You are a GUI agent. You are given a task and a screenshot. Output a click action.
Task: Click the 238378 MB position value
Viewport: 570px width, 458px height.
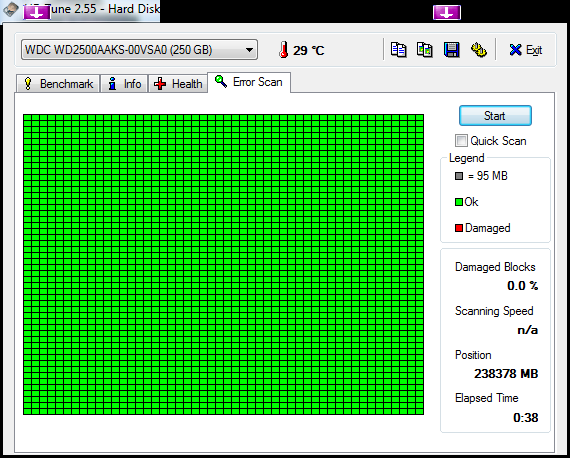coord(506,374)
